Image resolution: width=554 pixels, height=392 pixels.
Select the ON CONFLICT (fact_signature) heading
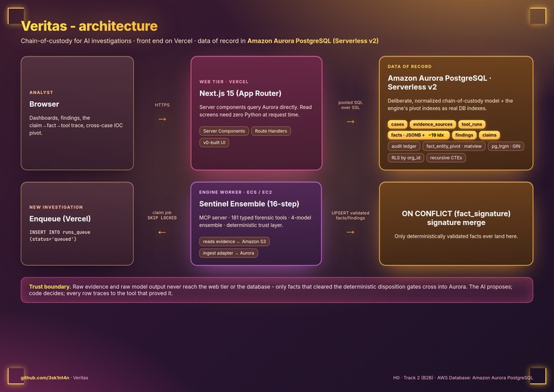(456, 218)
